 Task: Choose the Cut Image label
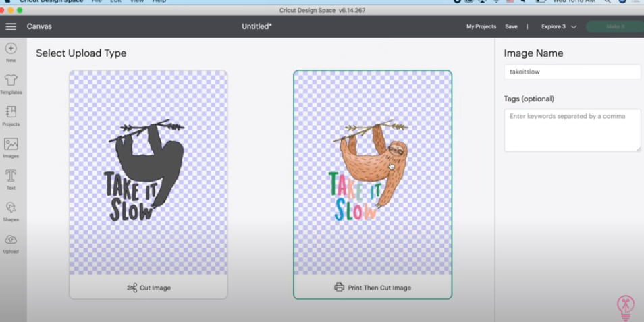[x=155, y=288]
